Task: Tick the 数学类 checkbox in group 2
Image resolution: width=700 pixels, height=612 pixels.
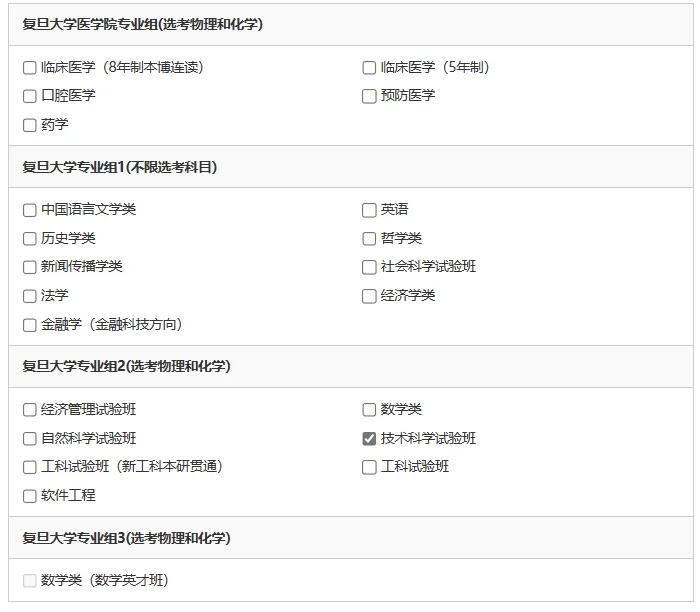Action: 369,409
